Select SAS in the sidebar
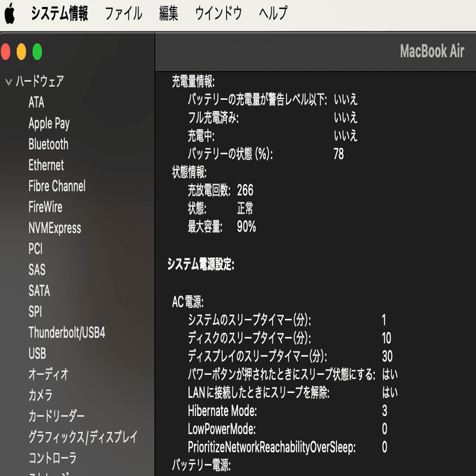 (37, 270)
